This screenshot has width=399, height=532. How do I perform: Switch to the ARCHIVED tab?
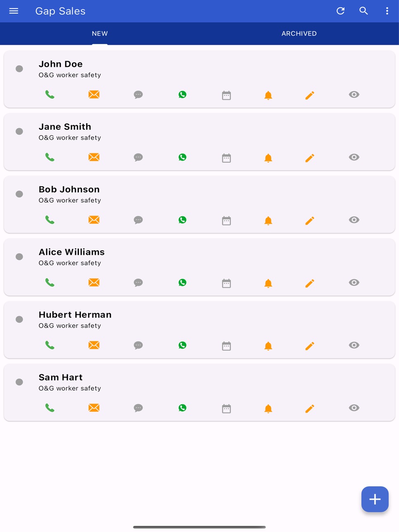299,34
